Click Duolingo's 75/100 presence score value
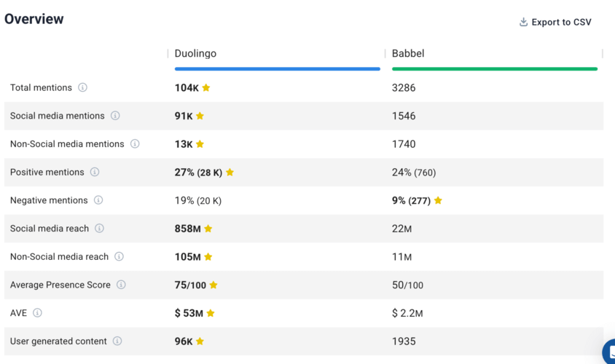Viewport: 615px width, 364px height. click(190, 285)
